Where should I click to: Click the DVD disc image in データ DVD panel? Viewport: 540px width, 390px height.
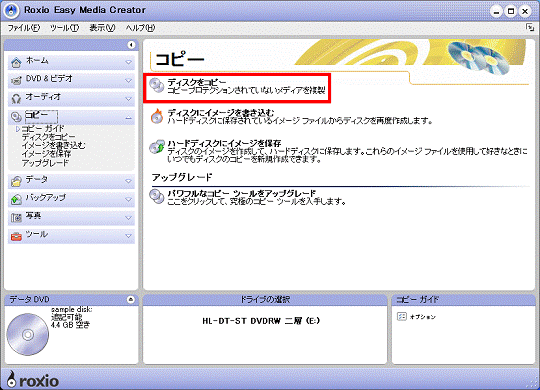coord(28,334)
